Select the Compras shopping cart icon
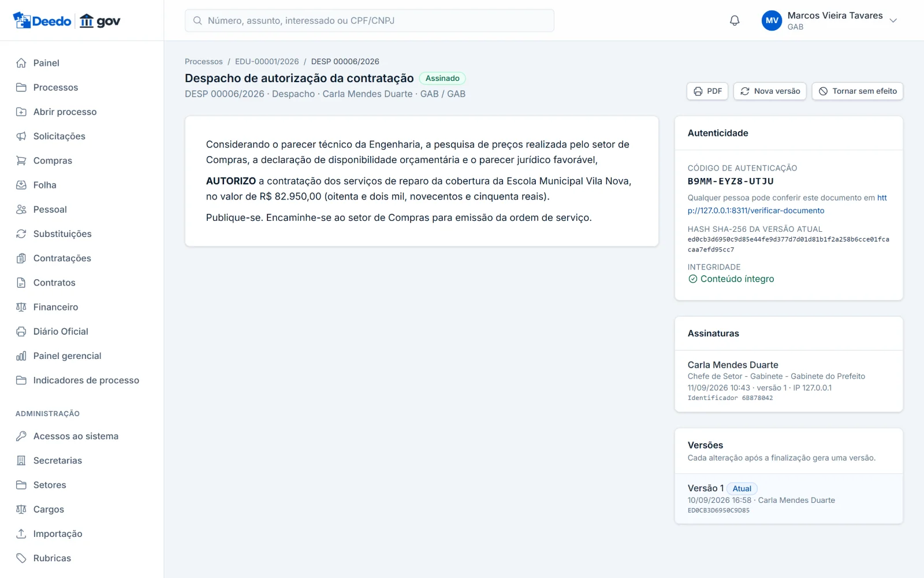Viewport: 924px width, 578px height. 21,161
